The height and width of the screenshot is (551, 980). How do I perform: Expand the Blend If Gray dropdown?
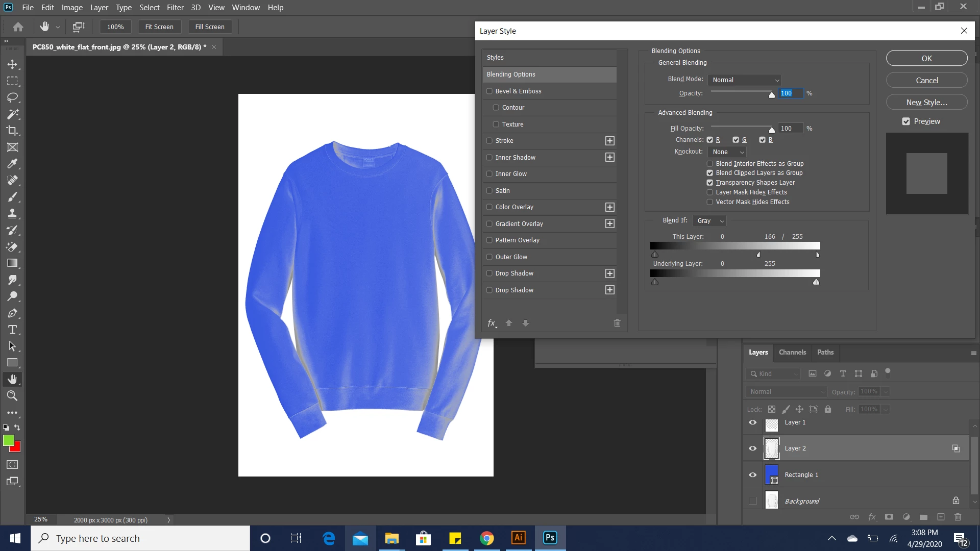709,221
